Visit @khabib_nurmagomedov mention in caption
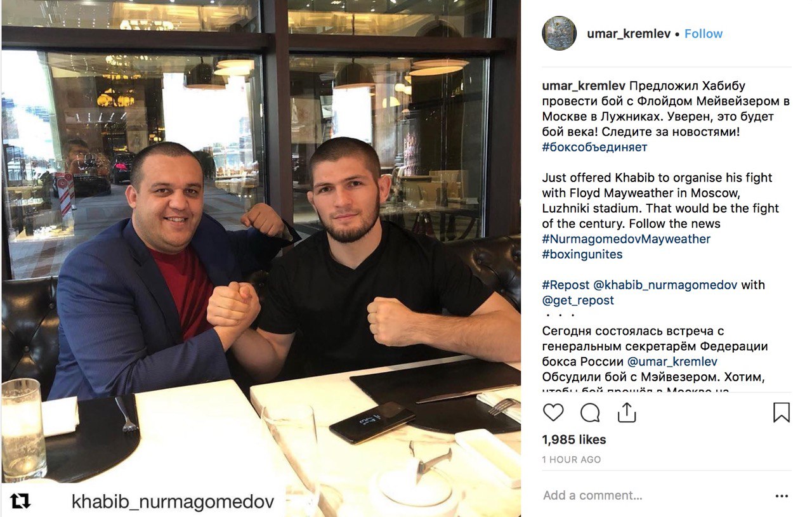812x517 pixels. 665,285
